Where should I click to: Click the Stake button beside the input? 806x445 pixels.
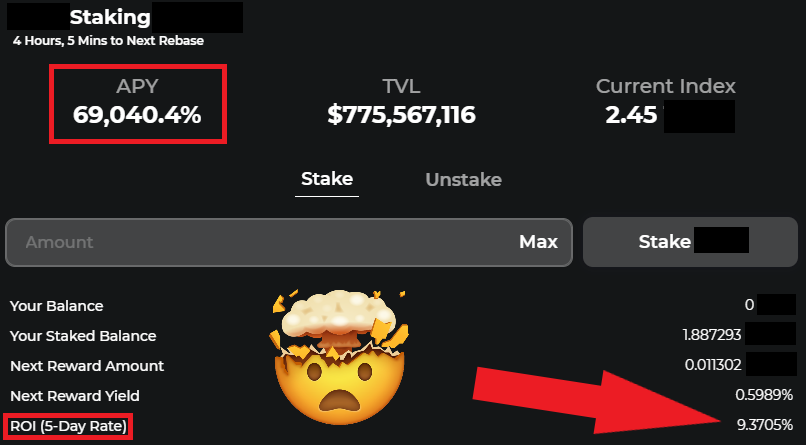click(x=690, y=242)
